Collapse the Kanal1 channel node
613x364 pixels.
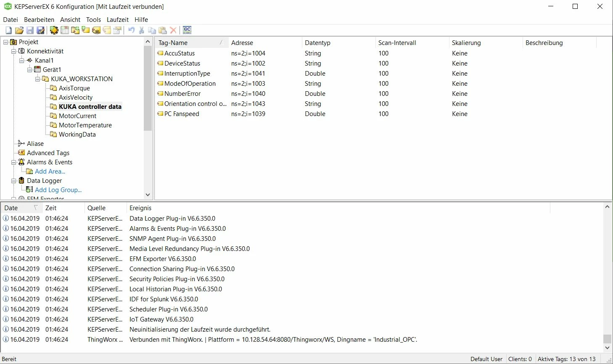[21, 61]
